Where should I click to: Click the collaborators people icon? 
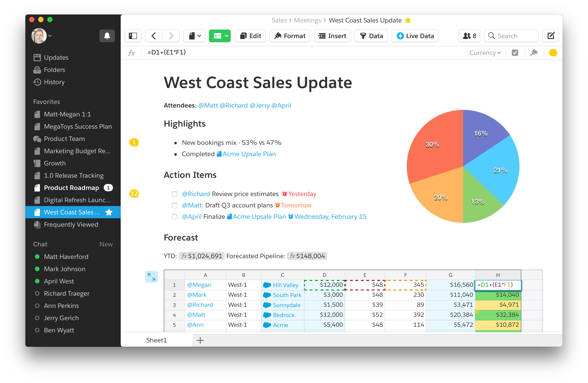pos(467,36)
